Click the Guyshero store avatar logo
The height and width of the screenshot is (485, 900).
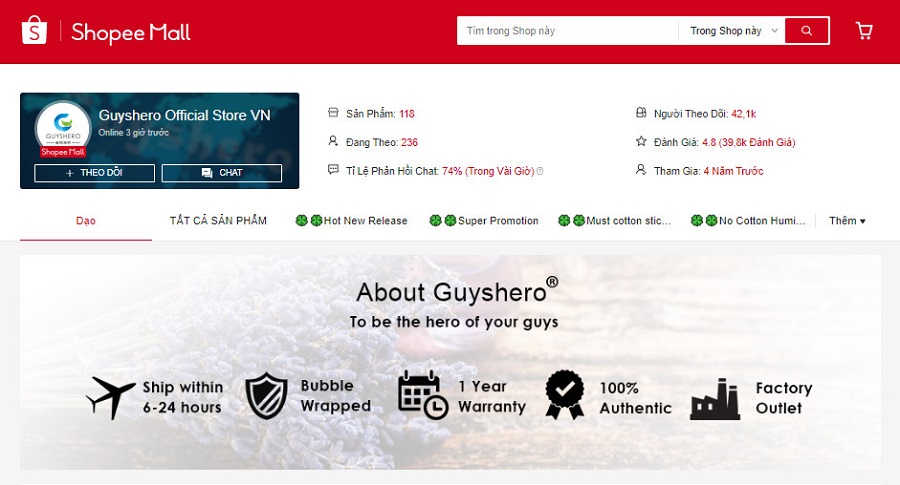pos(62,127)
